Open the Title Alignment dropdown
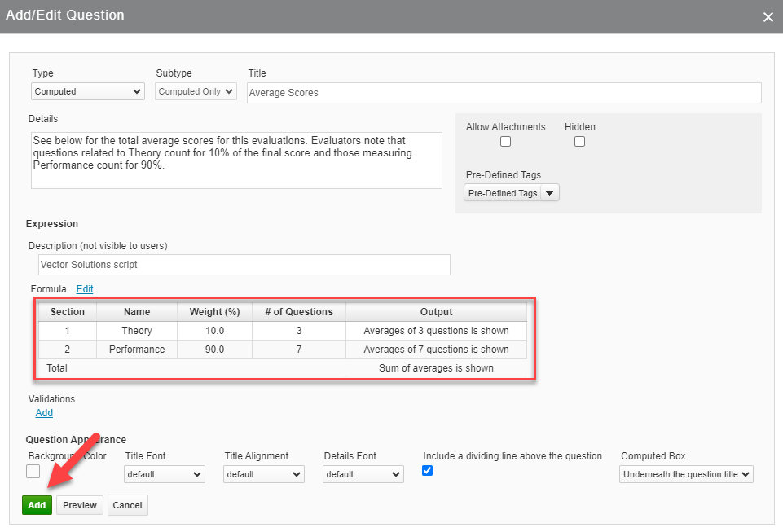783x532 pixels. (263, 474)
